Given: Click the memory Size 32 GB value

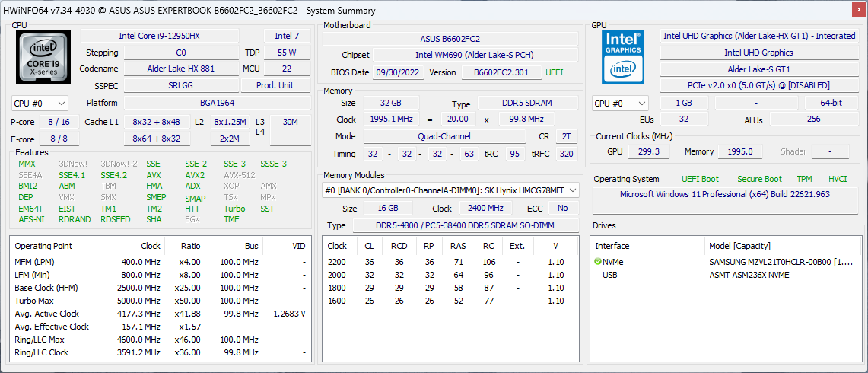Looking at the screenshot, I should click(391, 103).
